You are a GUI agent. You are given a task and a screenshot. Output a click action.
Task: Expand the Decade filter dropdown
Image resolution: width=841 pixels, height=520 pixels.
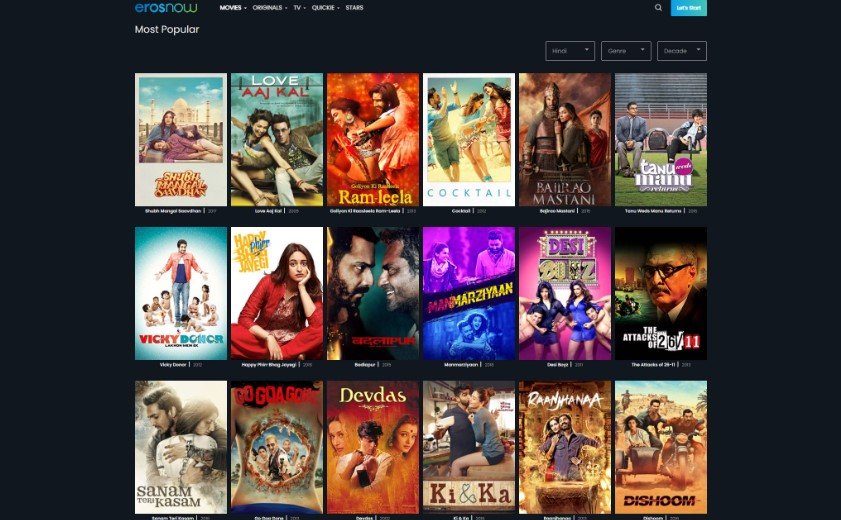[682, 51]
